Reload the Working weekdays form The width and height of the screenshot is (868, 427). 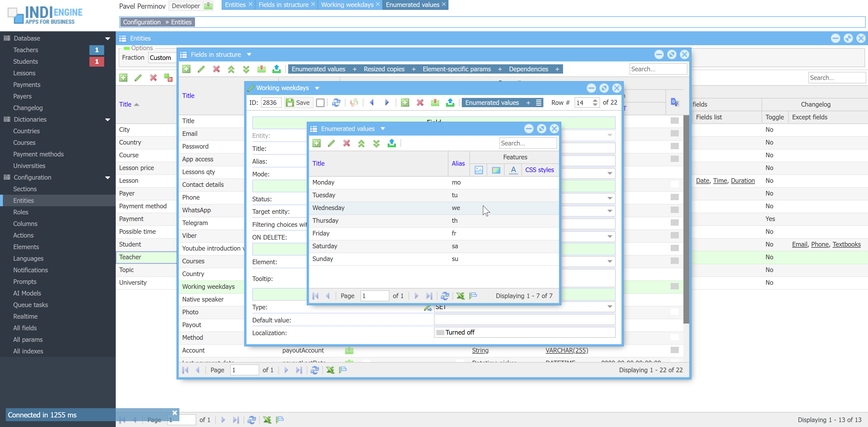[x=336, y=103]
